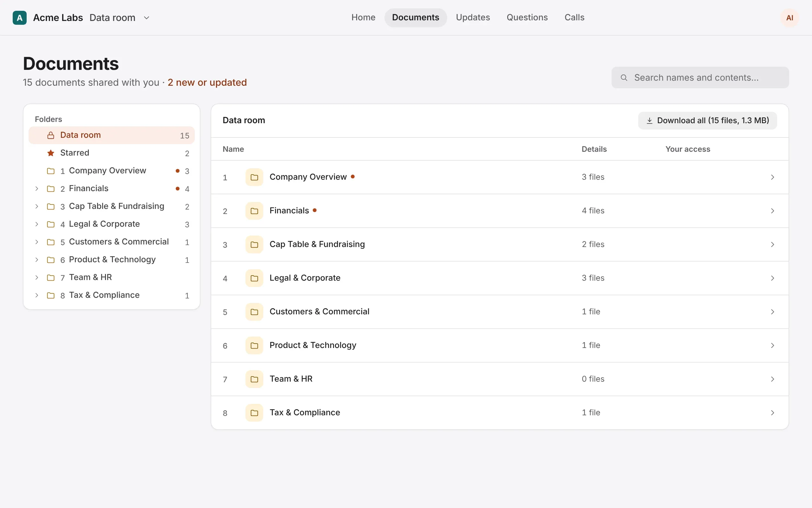Select the Documents tab

[416, 17]
